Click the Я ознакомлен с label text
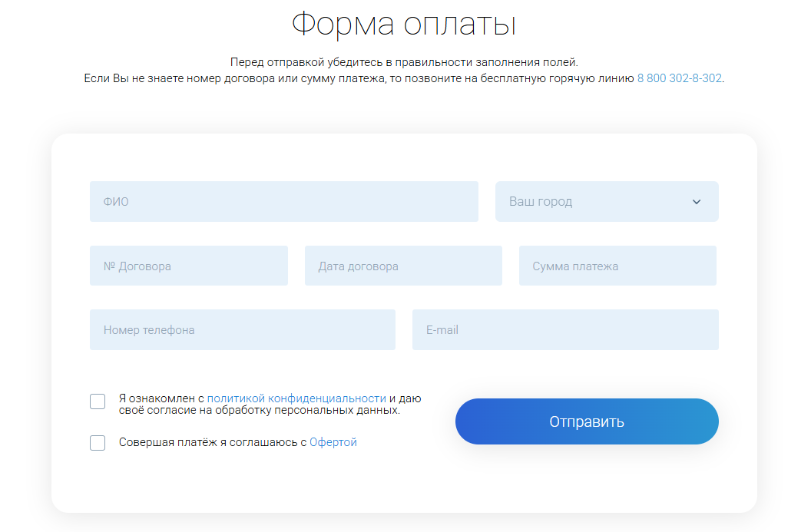Image resolution: width=811 pixels, height=532 pixels. [x=161, y=398]
